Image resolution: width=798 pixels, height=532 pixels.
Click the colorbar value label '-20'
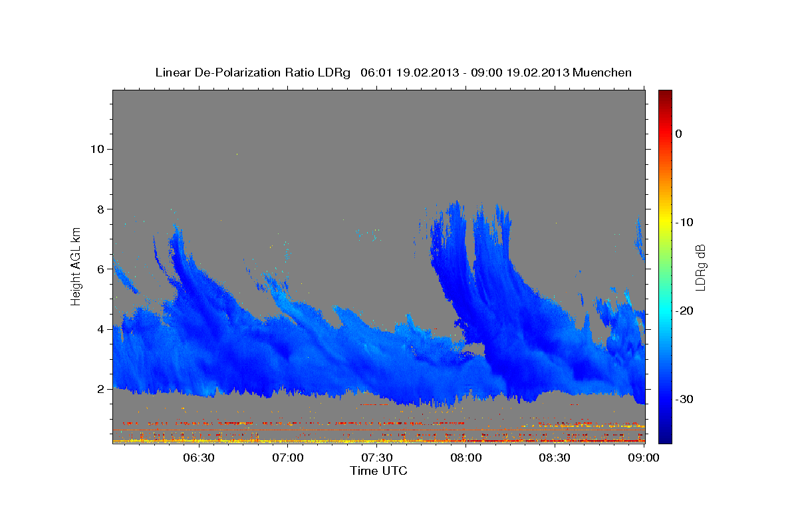tap(684, 311)
